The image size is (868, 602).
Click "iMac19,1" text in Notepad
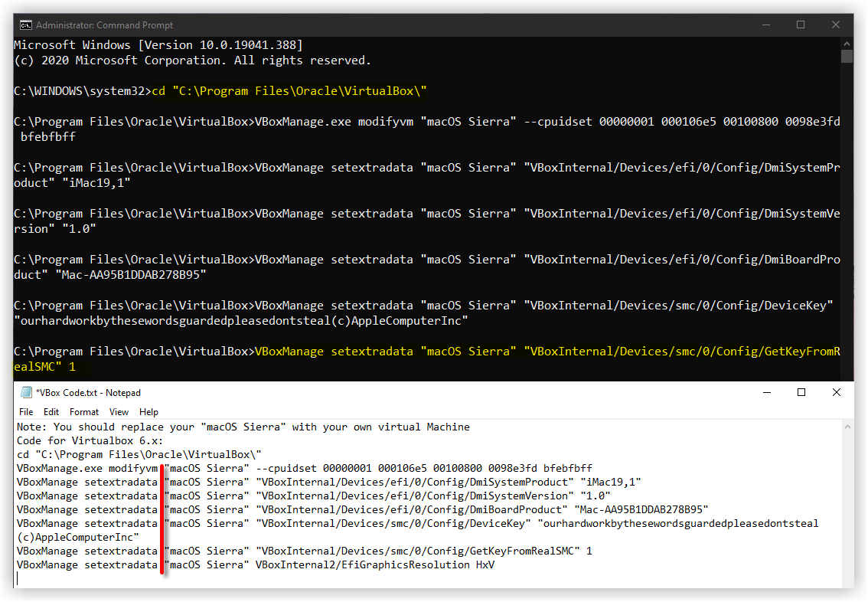[611, 483]
